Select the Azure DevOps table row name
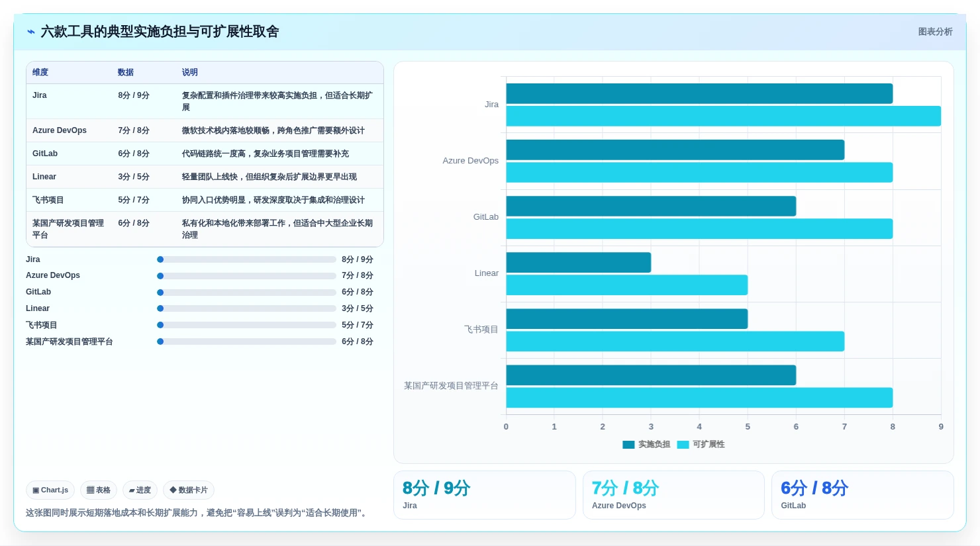Screen dimensions: 980x546 click(x=60, y=130)
